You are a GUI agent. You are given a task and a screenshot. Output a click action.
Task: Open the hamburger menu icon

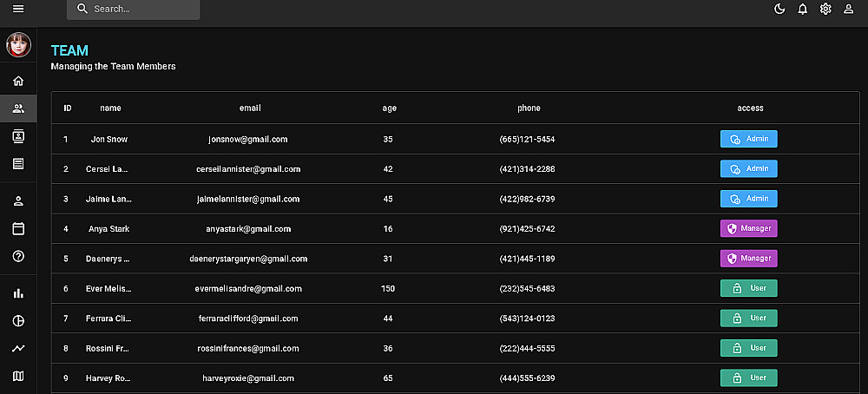18,9
